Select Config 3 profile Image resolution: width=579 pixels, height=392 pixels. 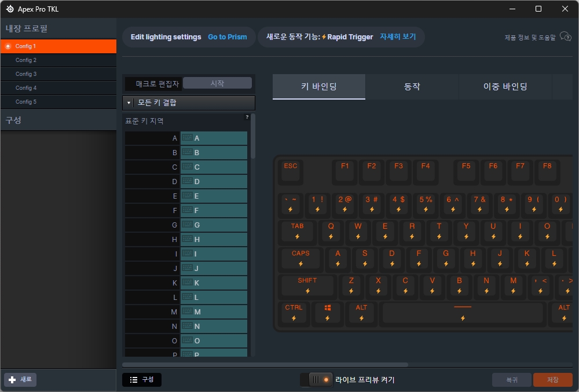tap(58, 74)
